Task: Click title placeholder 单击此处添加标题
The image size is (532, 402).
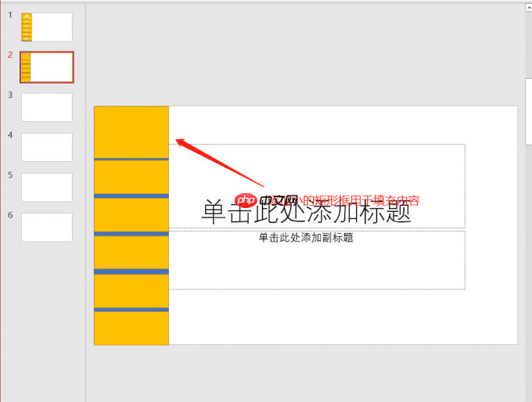Action: (317, 186)
